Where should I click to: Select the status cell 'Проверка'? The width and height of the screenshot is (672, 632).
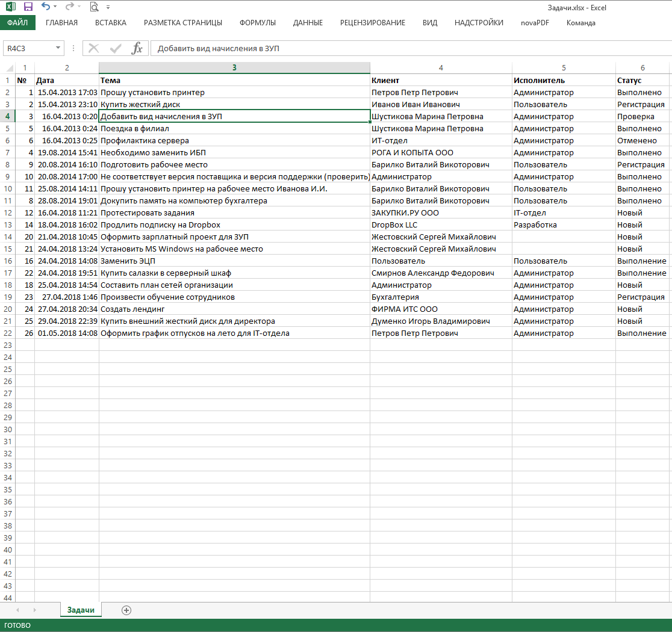pyautogui.click(x=642, y=116)
